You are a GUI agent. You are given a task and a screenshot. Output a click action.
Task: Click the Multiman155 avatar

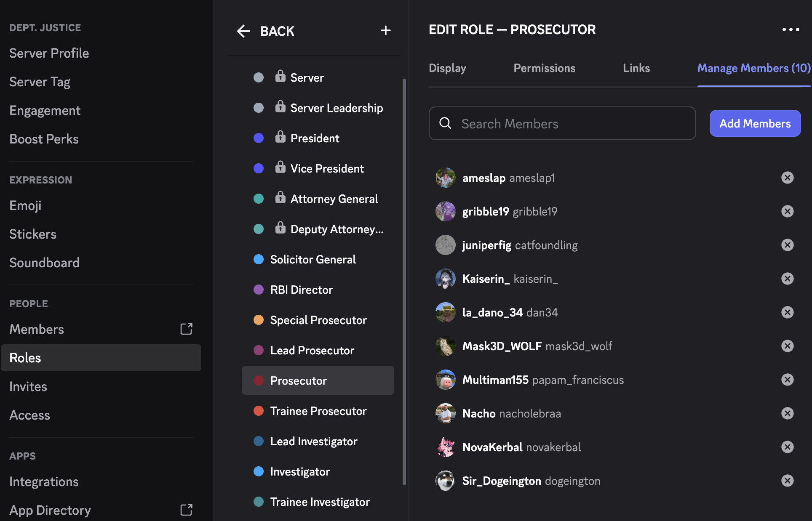445,380
